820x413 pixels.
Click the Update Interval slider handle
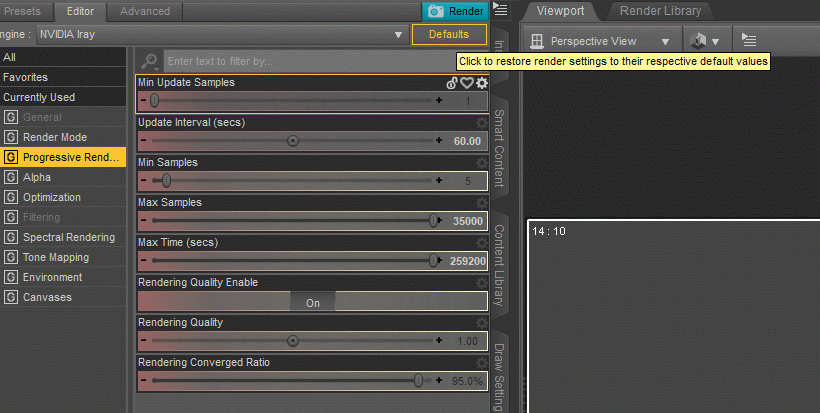(x=293, y=141)
